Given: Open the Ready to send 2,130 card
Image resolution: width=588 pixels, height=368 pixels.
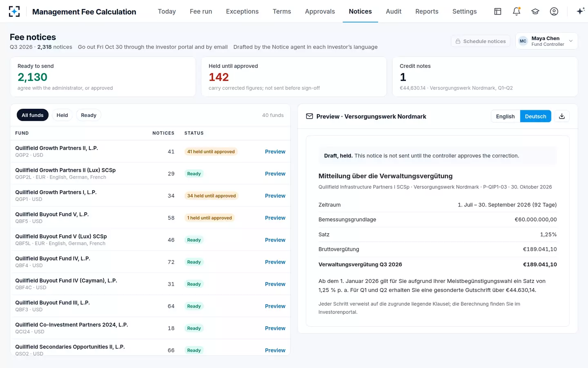Looking at the screenshot, I should (x=103, y=77).
